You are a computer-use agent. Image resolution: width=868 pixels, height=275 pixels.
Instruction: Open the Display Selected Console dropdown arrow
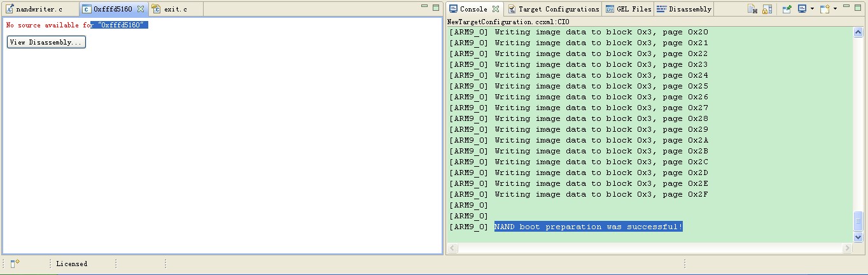click(812, 9)
